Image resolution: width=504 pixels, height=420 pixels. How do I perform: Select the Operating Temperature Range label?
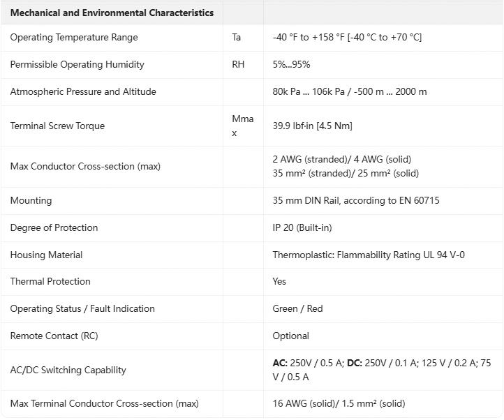74,37
